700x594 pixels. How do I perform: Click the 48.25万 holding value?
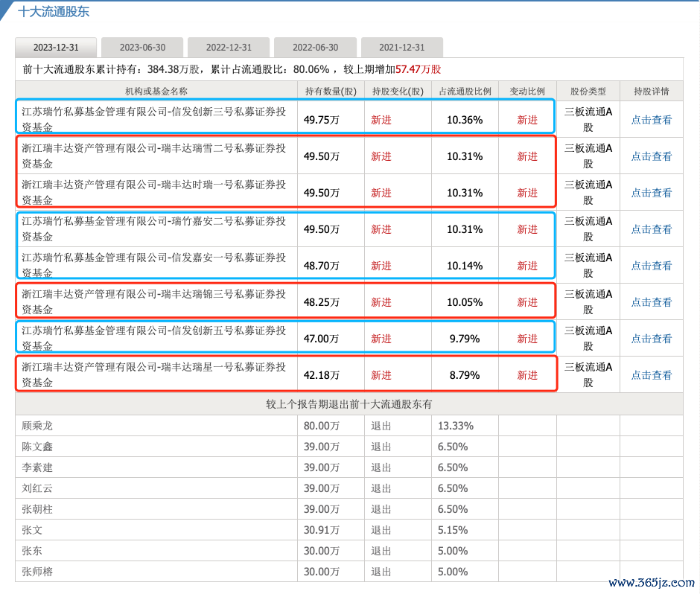pos(322,302)
